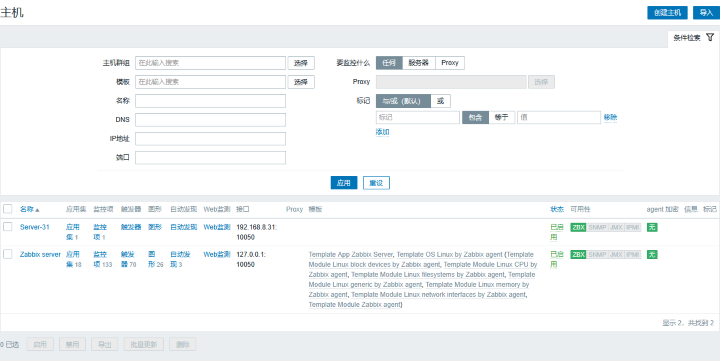Open 应用集 for Server-31
This screenshot has width=720, height=361.
coord(73,232)
